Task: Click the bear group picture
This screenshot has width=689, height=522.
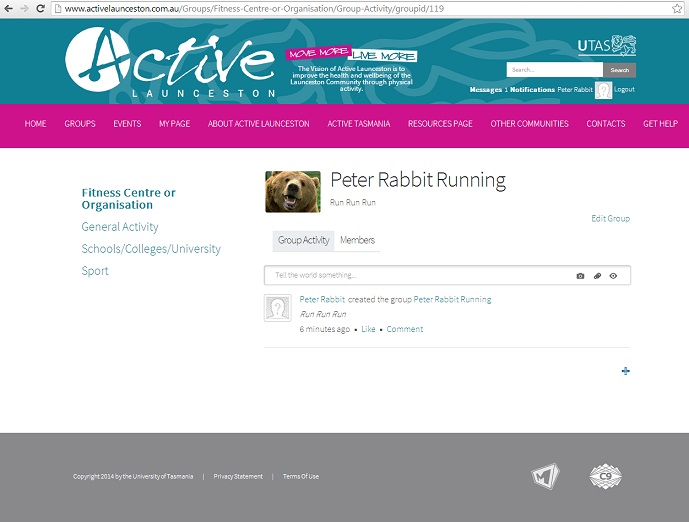Action: [x=293, y=192]
